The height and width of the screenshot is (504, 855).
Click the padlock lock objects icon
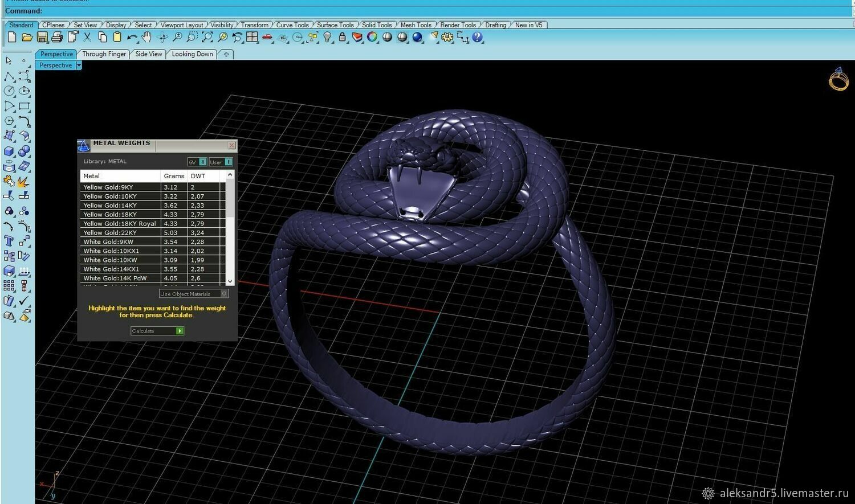(x=342, y=38)
